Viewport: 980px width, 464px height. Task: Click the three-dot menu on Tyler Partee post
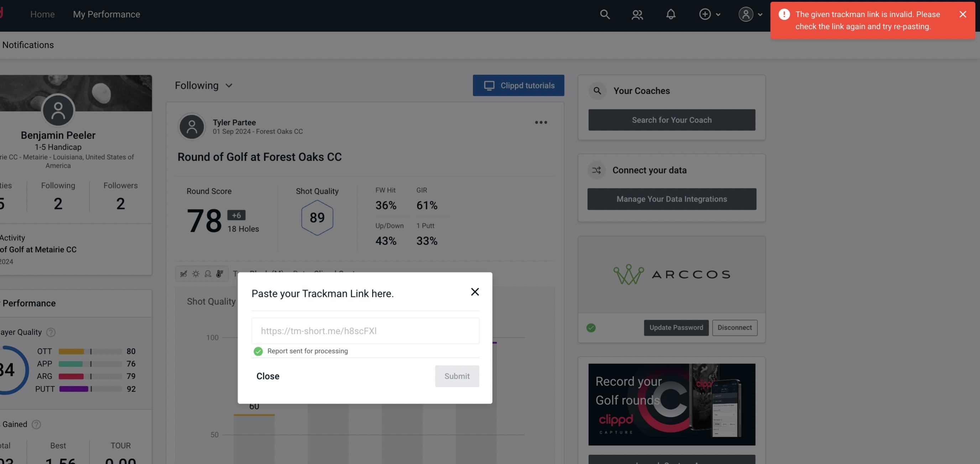(x=541, y=122)
